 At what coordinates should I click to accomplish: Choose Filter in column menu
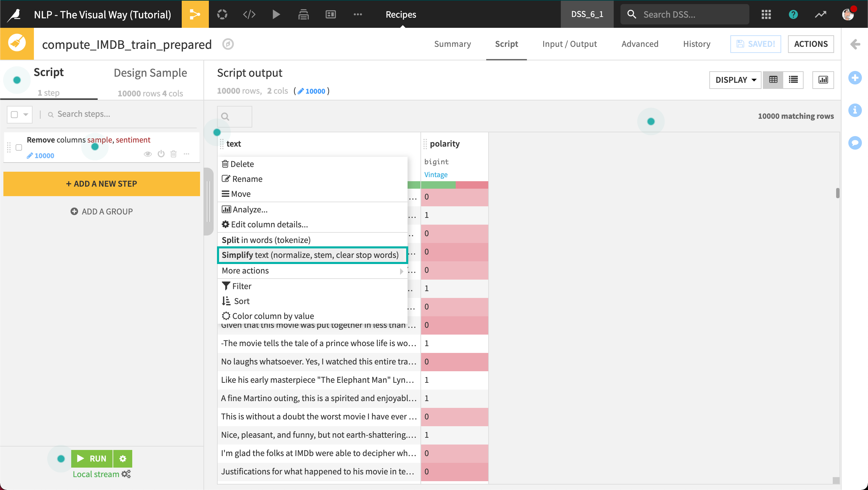(312, 286)
